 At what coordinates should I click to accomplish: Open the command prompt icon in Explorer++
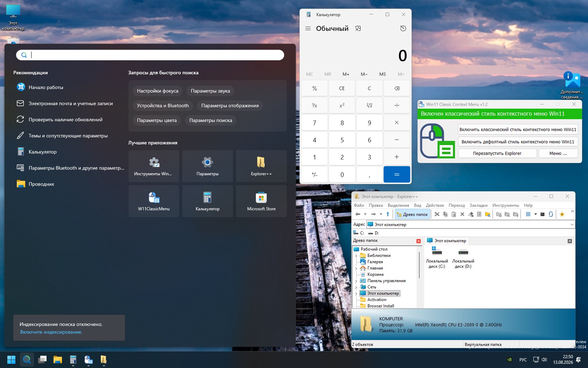[x=542, y=214]
